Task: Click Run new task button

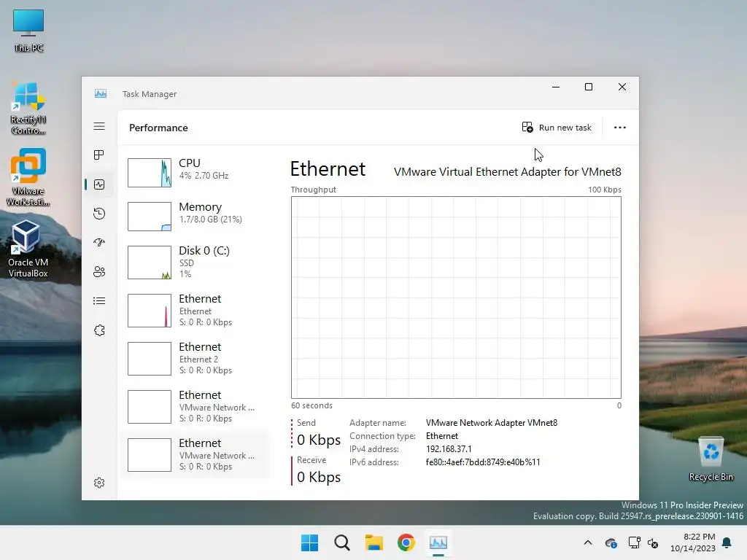Action: [x=557, y=128]
